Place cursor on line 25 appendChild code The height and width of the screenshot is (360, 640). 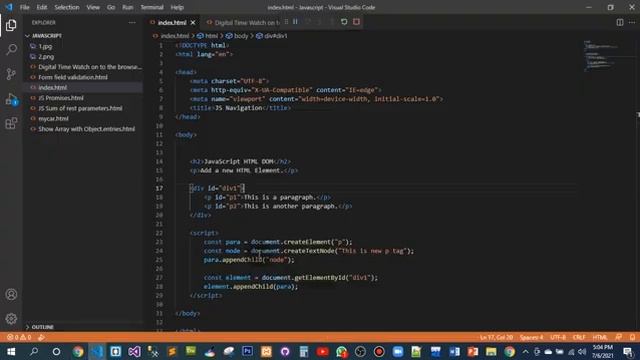tap(249, 260)
